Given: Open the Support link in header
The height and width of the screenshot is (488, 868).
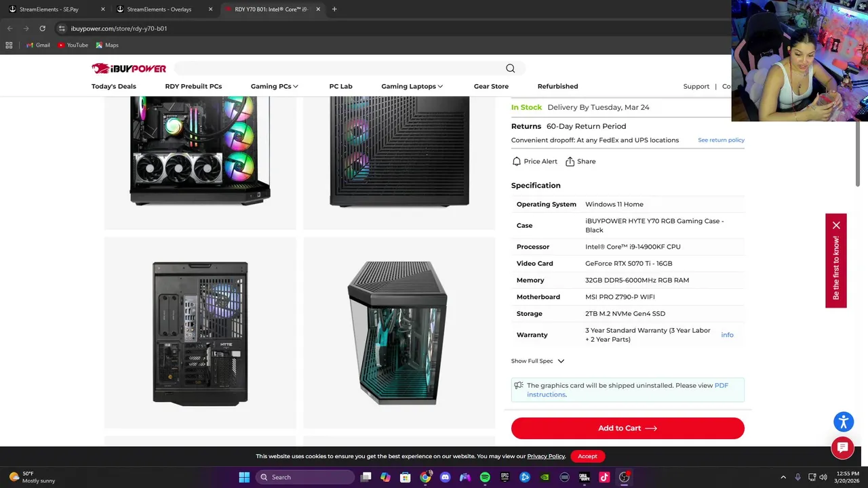Looking at the screenshot, I should point(696,86).
